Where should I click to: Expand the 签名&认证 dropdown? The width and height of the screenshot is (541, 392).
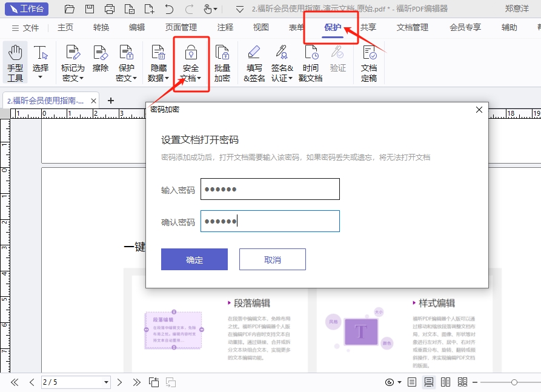click(x=291, y=78)
